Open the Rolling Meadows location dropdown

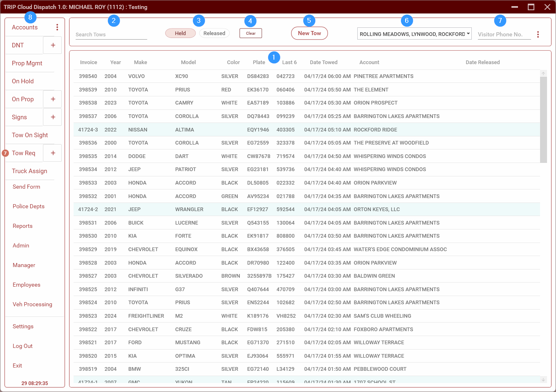[x=414, y=34]
